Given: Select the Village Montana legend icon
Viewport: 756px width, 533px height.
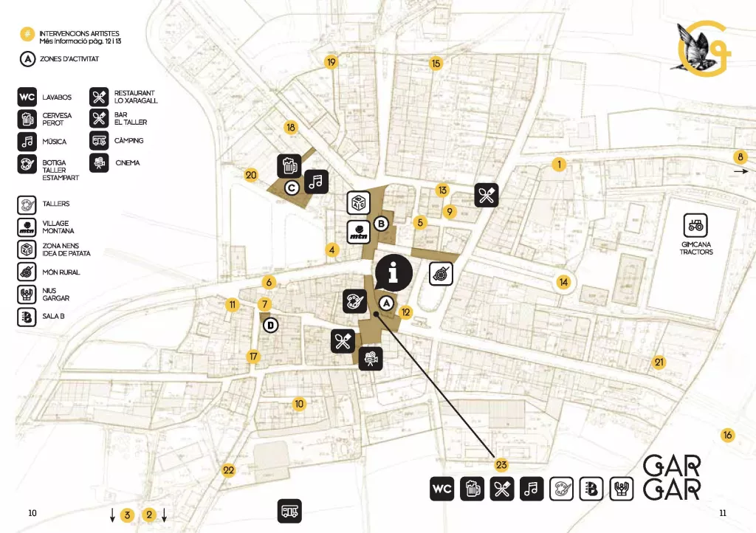Looking at the screenshot, I should (x=27, y=227).
